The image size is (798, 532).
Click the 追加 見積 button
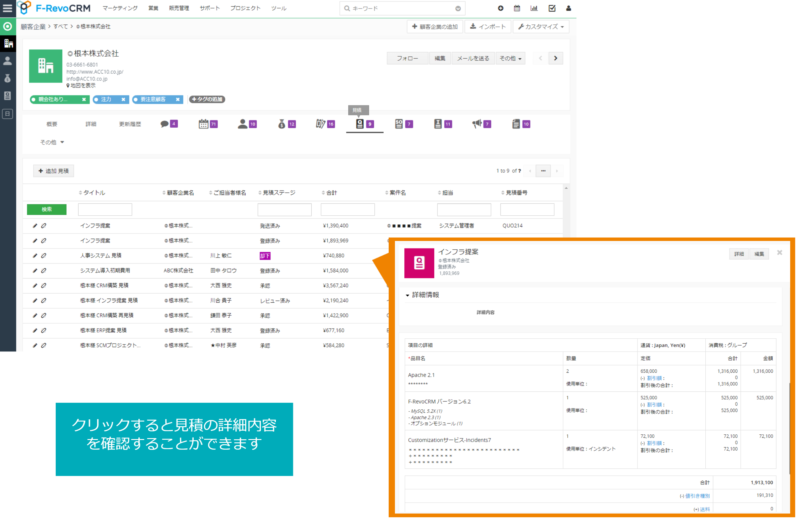[x=54, y=171]
